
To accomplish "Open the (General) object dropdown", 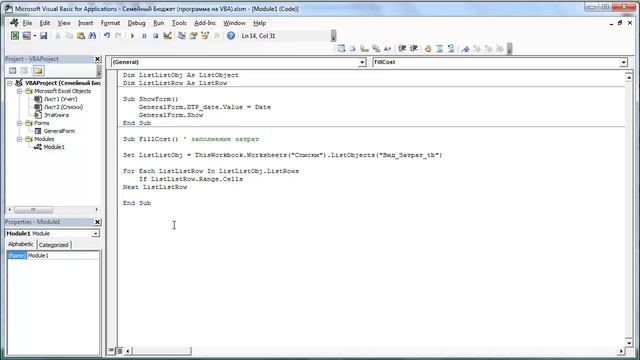I will pyautogui.click(x=362, y=62).
